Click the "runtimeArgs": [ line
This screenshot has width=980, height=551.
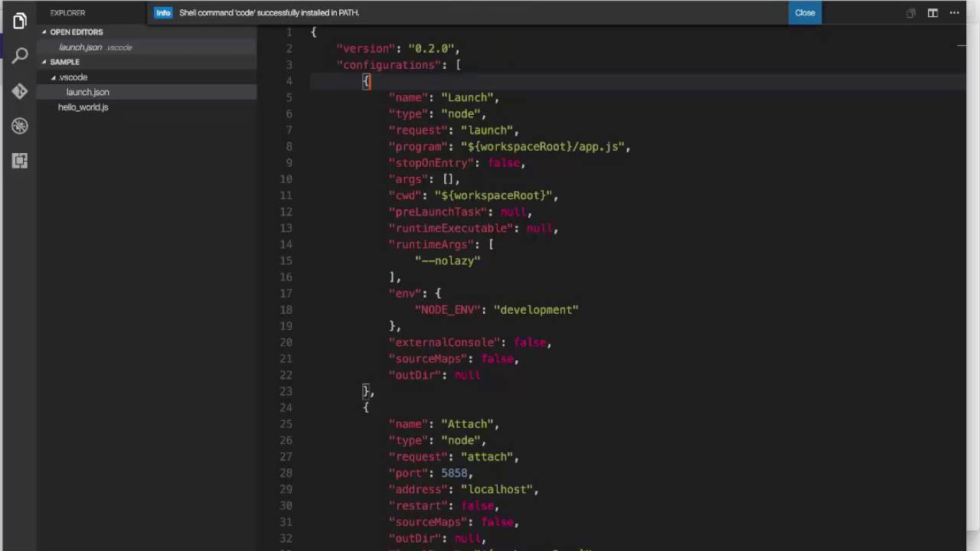click(441, 245)
